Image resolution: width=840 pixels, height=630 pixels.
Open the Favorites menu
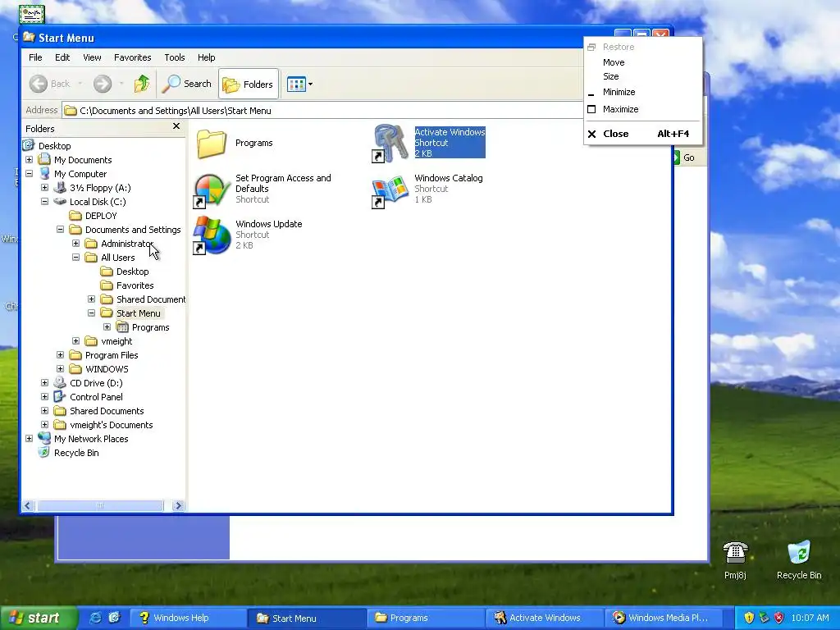132,57
